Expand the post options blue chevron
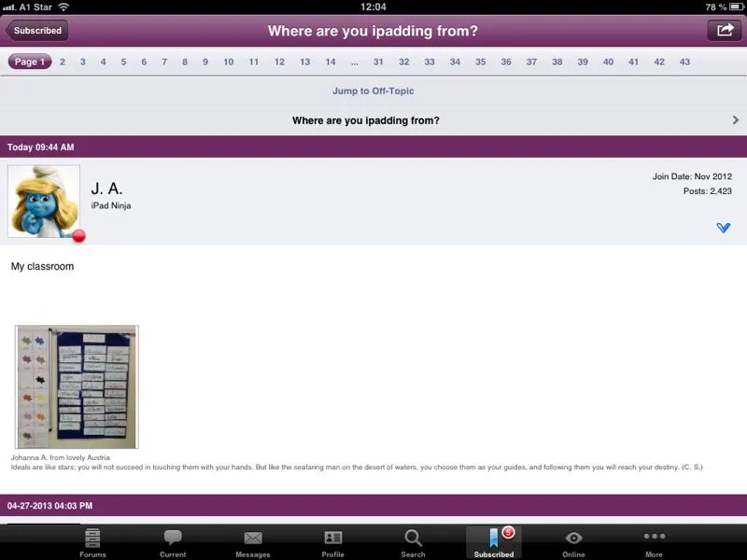747x560 pixels. [x=723, y=228]
